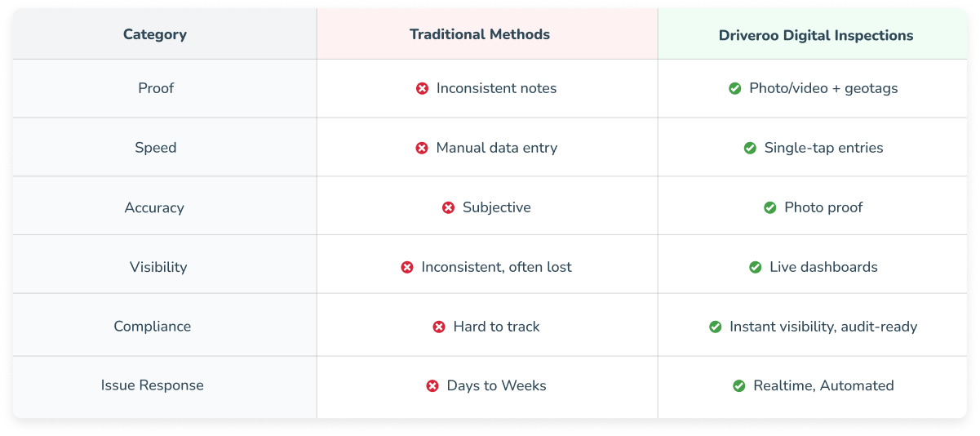This screenshot has width=980, height=436.
Task: Click green check icon beside Realtime, Automated
Action: point(739,386)
